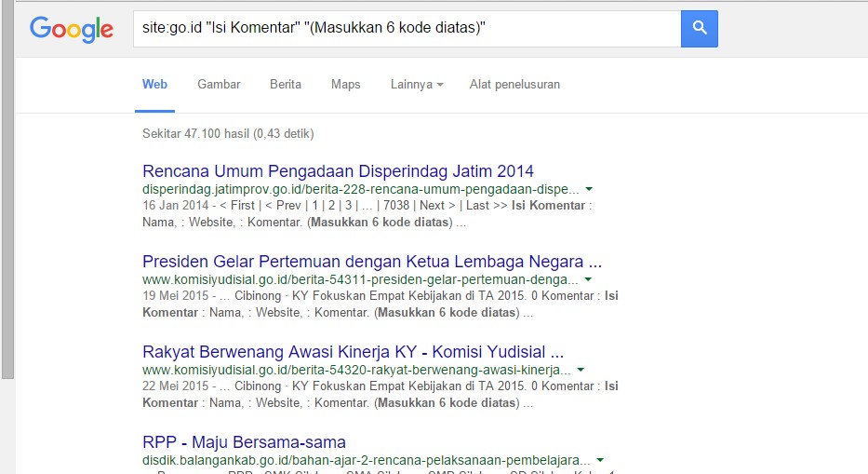Open Alat penelusuran search tools

coord(514,84)
